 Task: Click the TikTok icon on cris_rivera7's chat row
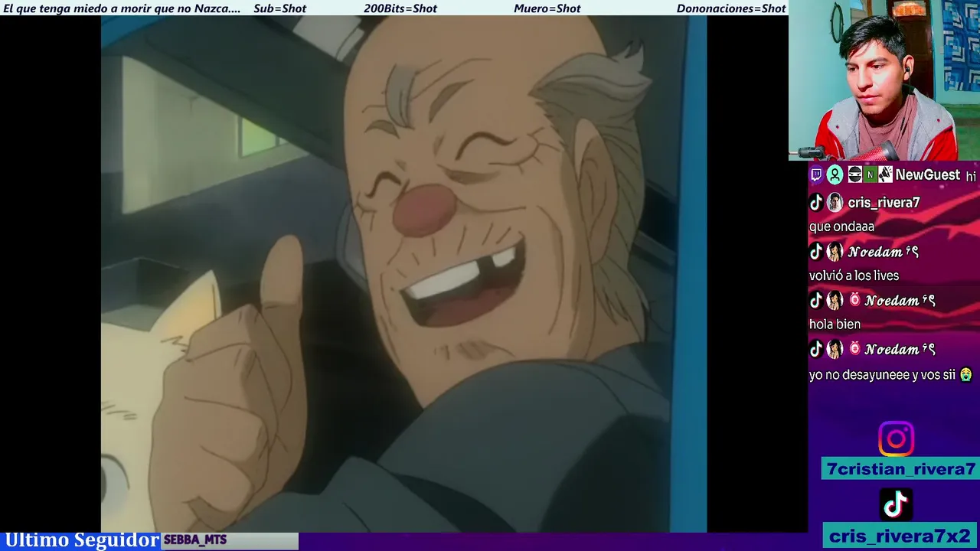click(x=816, y=203)
